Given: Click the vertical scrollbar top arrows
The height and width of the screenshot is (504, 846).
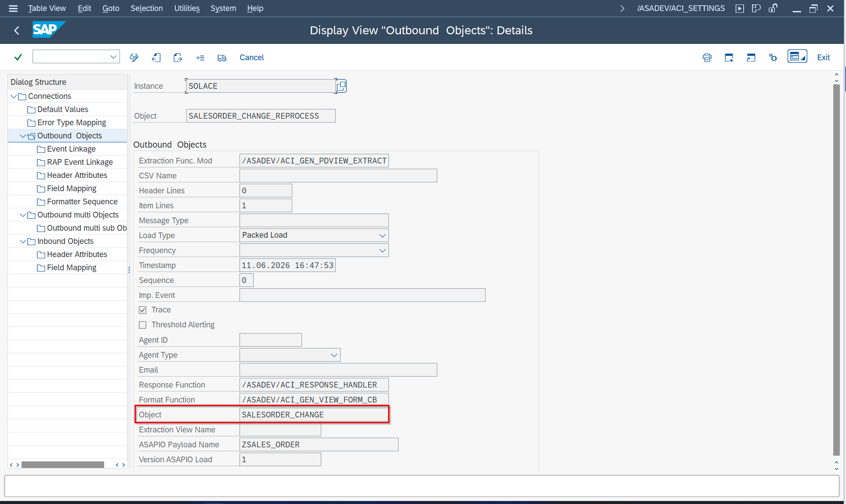Looking at the screenshot, I should [x=836, y=78].
